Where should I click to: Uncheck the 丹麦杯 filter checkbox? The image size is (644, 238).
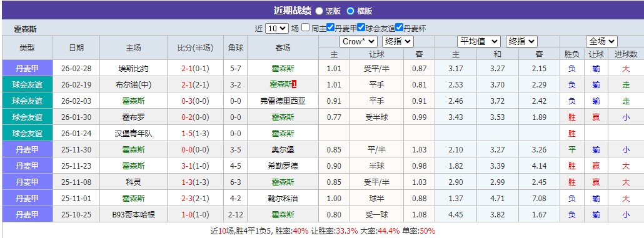(x=399, y=28)
